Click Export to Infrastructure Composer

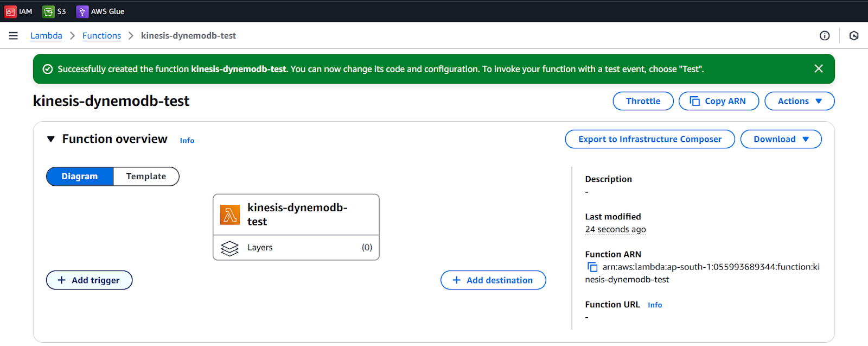click(650, 139)
